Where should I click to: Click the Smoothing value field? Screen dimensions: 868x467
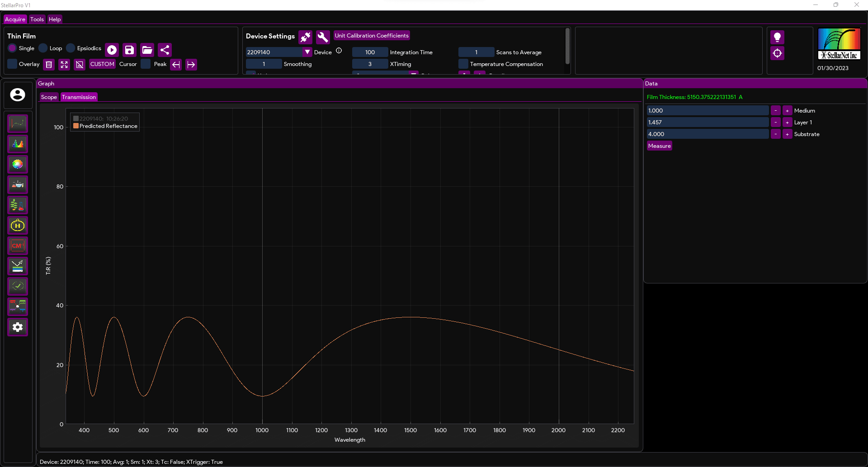(264, 64)
